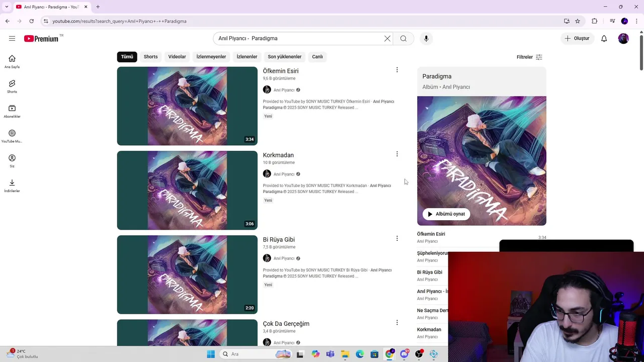Open Discord from the taskbar
Image resolution: width=644 pixels, height=362 pixels.
pyautogui.click(x=404, y=354)
